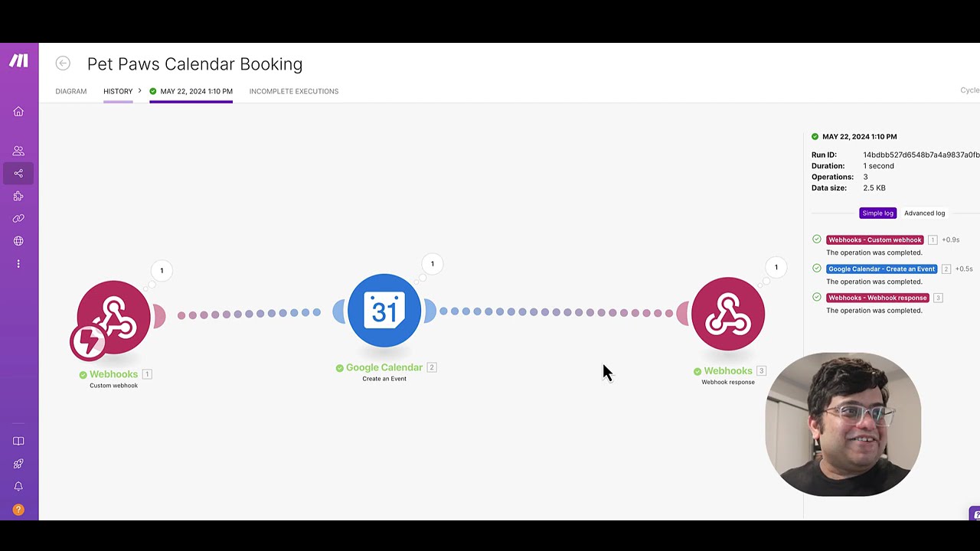The width and height of the screenshot is (980, 551).
Task: Select the May 22, 2024 1:10 PM breadcrumb tab
Action: pos(191,91)
